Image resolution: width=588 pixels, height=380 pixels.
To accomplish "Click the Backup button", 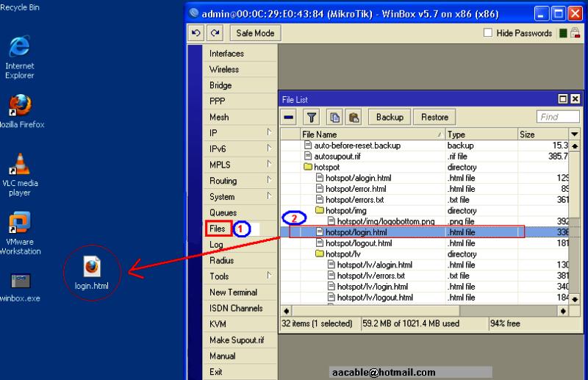I will pos(390,118).
